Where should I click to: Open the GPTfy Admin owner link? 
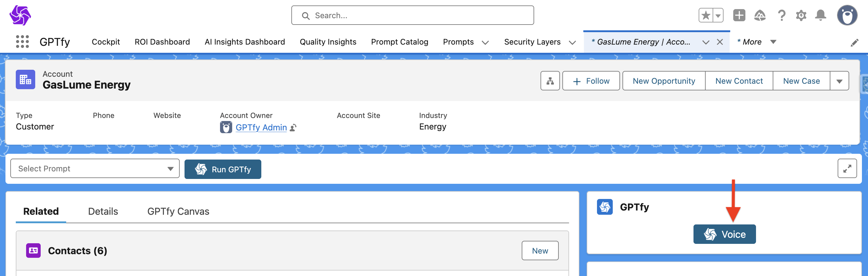(x=261, y=128)
